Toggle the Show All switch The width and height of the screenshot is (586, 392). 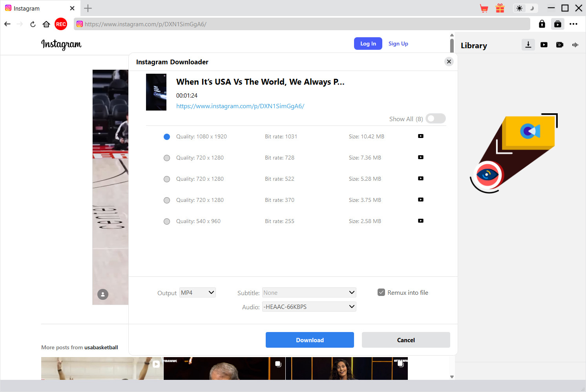[436, 118]
